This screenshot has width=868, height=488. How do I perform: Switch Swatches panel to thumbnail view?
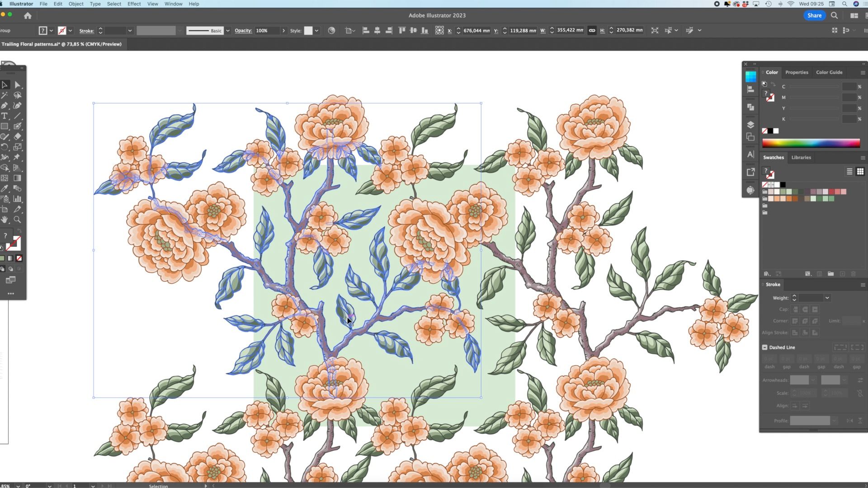tap(860, 171)
